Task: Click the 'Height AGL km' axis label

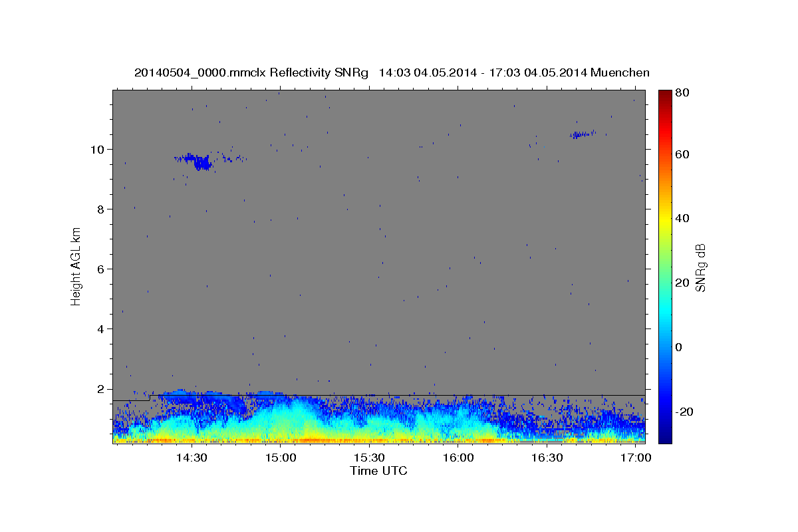Action: [76, 266]
